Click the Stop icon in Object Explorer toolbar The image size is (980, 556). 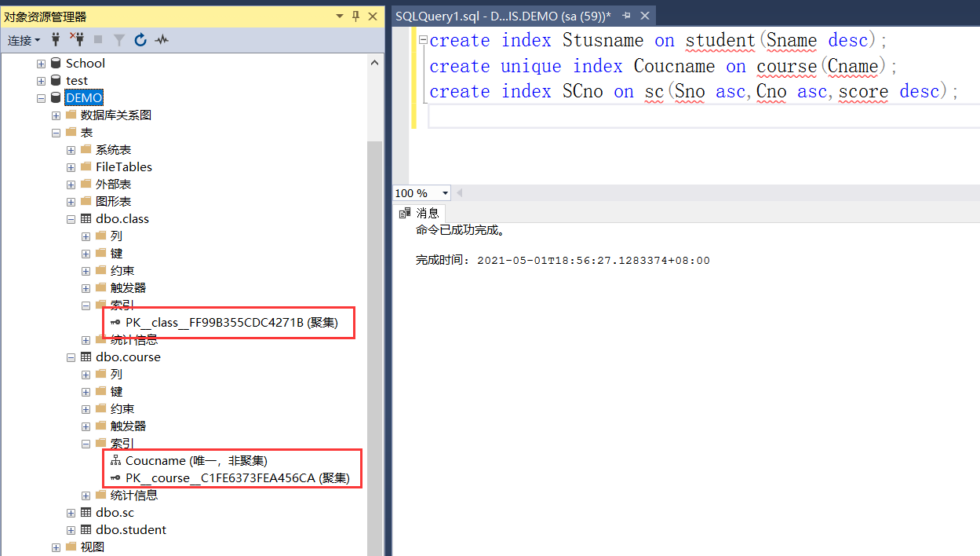[x=99, y=39]
